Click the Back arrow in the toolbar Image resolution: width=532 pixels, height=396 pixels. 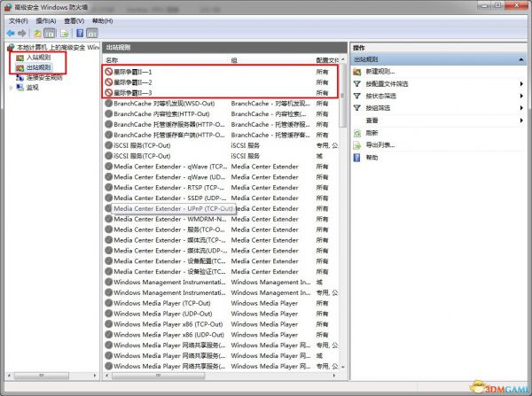click(x=12, y=33)
